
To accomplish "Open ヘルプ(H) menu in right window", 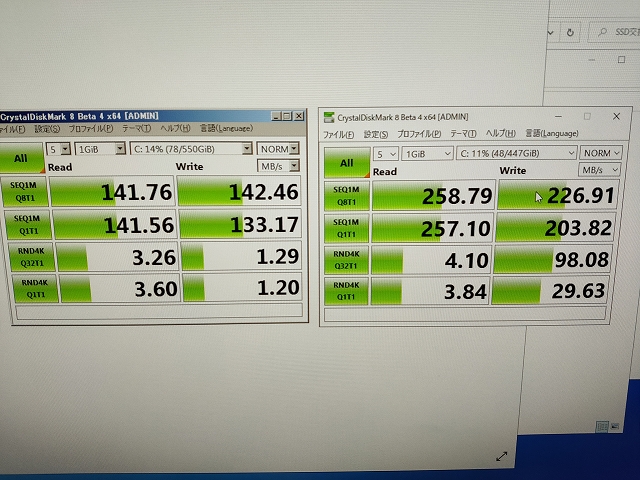I will [x=500, y=133].
